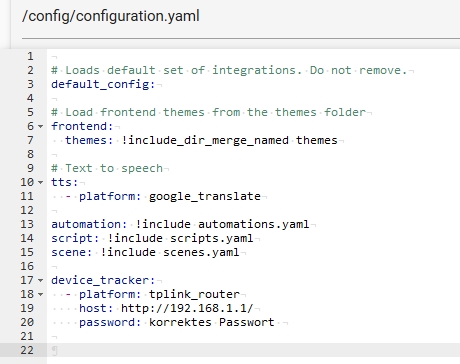Click the scripts.yaml include text
Viewport: 460px width, 364px height.
212,238
